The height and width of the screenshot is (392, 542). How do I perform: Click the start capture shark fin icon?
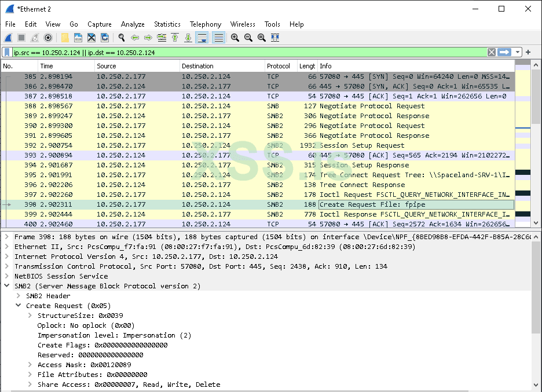click(9, 38)
